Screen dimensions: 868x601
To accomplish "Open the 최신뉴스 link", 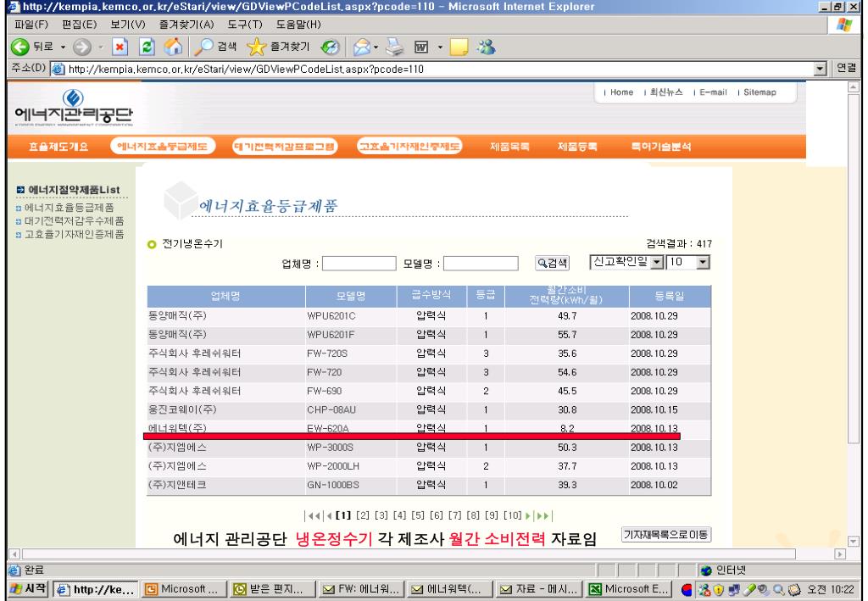I will 666,92.
